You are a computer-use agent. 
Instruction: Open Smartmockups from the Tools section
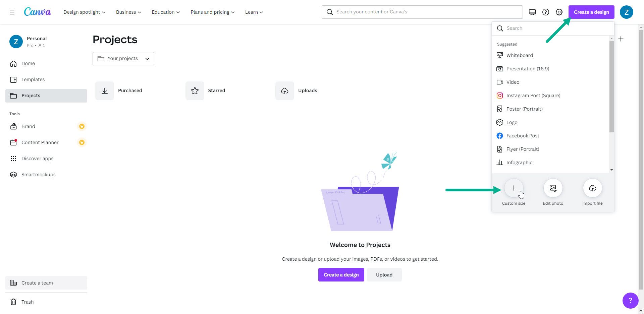(x=38, y=174)
